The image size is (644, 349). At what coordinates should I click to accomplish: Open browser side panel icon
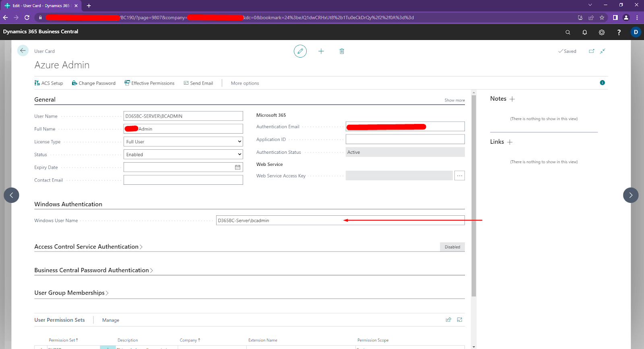click(x=615, y=17)
